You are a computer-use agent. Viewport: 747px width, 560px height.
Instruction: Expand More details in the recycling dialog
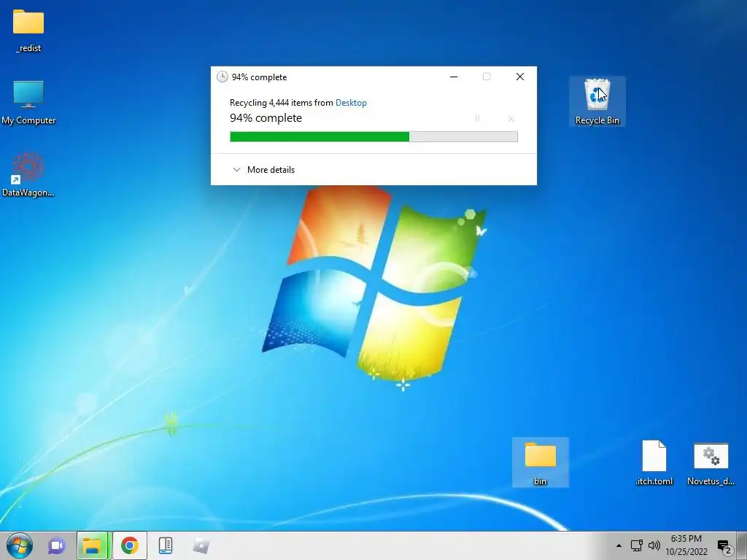point(263,169)
